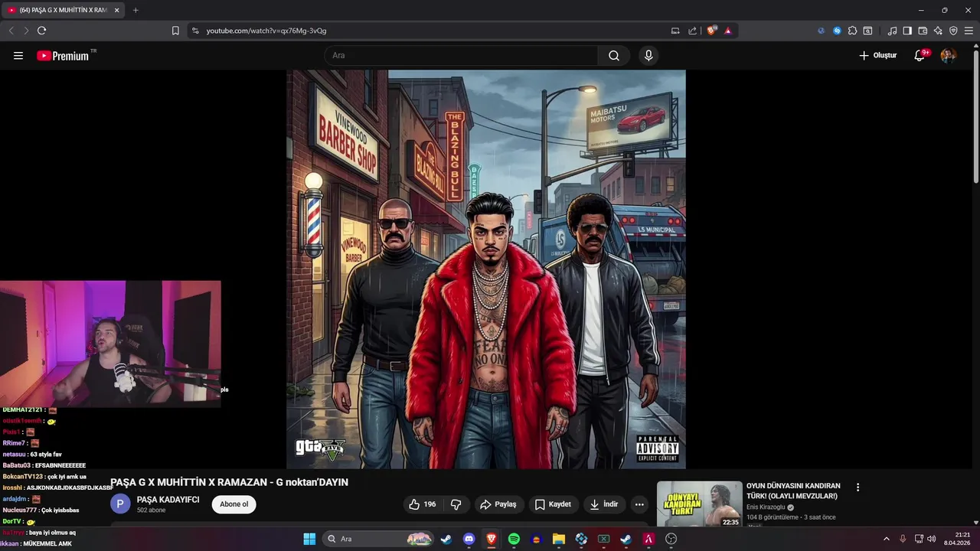The height and width of the screenshot is (551, 980).
Task: Open OBS Studio from the taskbar
Action: (671, 539)
